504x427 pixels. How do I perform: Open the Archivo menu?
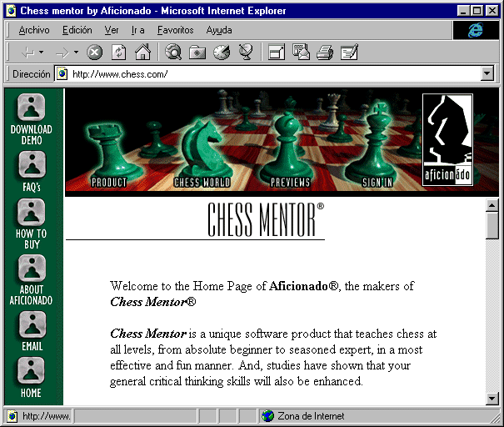point(34,30)
